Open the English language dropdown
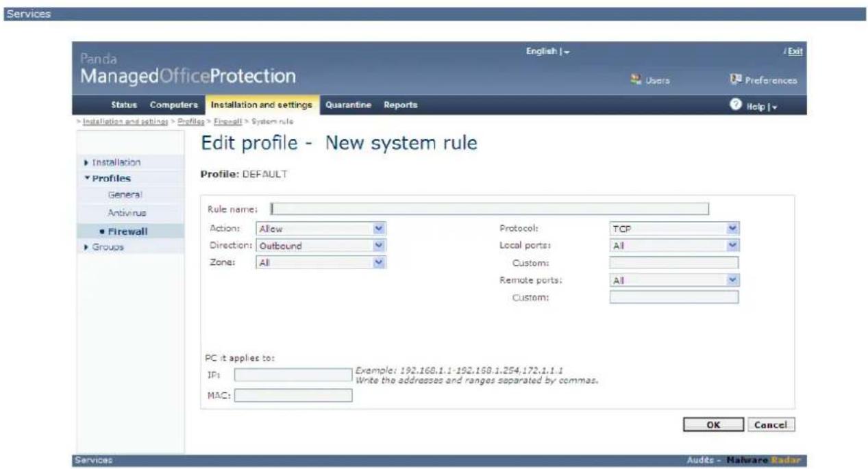 coord(549,51)
